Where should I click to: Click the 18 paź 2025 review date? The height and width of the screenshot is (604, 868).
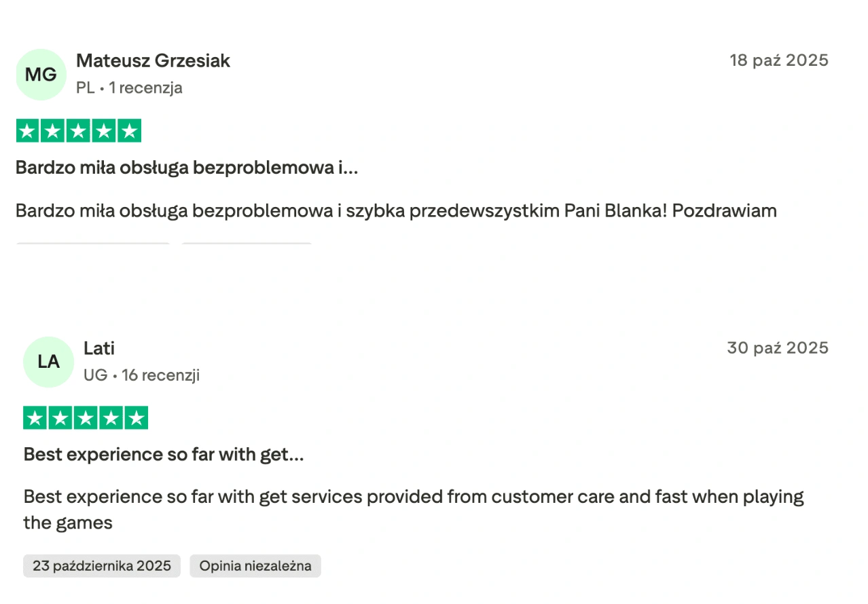coord(779,60)
